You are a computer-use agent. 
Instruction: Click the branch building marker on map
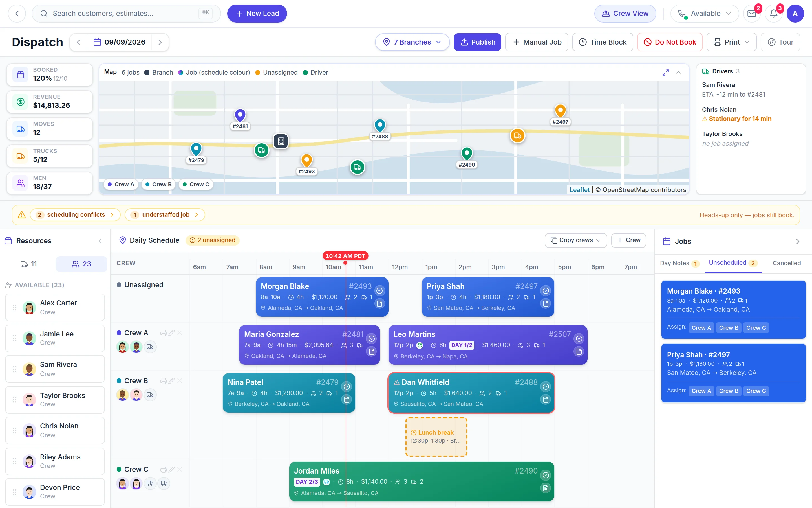(x=281, y=141)
